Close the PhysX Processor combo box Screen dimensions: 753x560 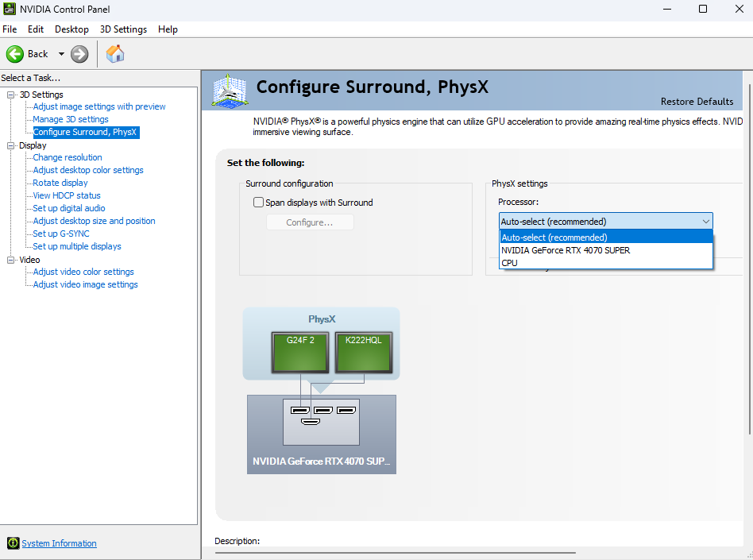[605, 222]
